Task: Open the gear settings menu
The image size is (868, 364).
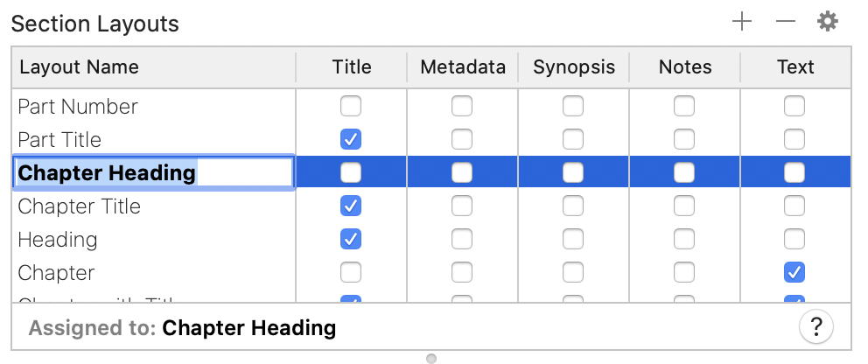Action: [828, 22]
